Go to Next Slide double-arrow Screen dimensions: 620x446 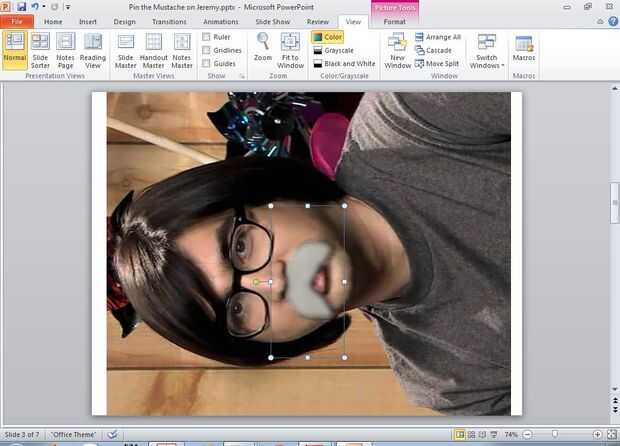pos(615,410)
